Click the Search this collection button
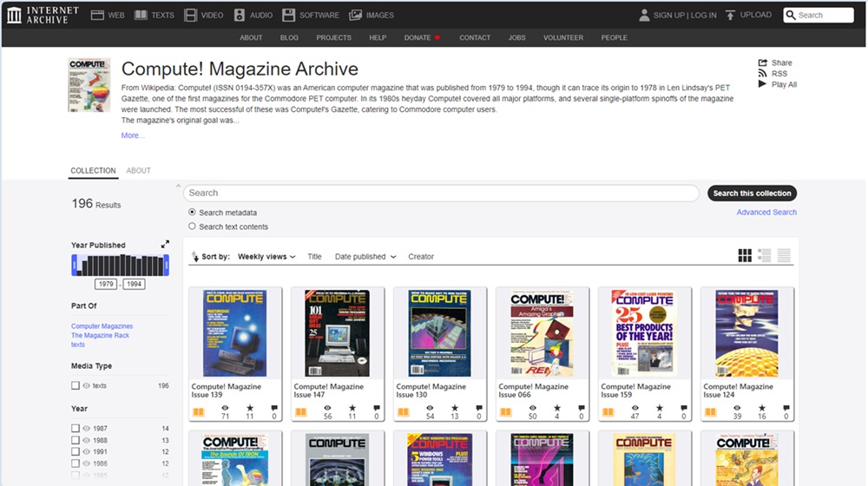 pyautogui.click(x=752, y=194)
